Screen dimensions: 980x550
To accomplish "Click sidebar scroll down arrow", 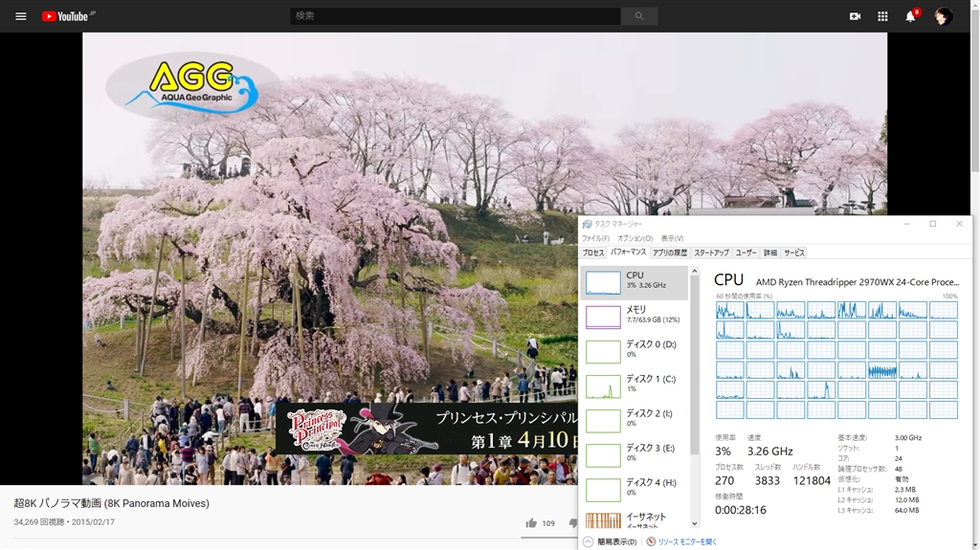I will point(695,524).
